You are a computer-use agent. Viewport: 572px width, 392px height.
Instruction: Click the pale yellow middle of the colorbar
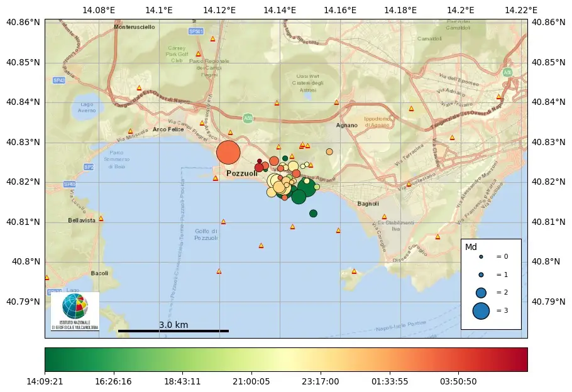click(x=288, y=359)
